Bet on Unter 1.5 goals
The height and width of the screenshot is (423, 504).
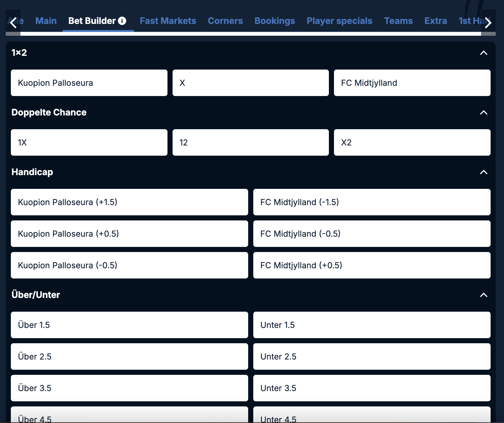(x=372, y=325)
